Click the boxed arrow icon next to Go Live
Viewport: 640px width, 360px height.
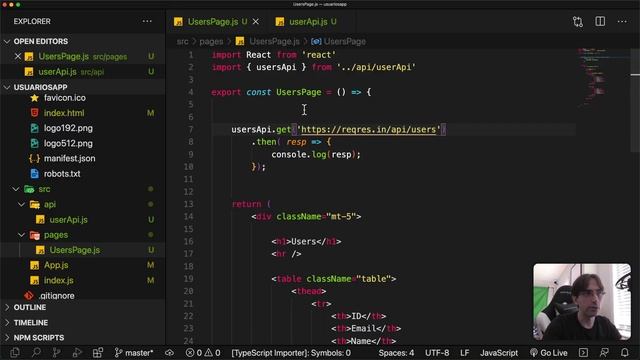[x=584, y=353]
